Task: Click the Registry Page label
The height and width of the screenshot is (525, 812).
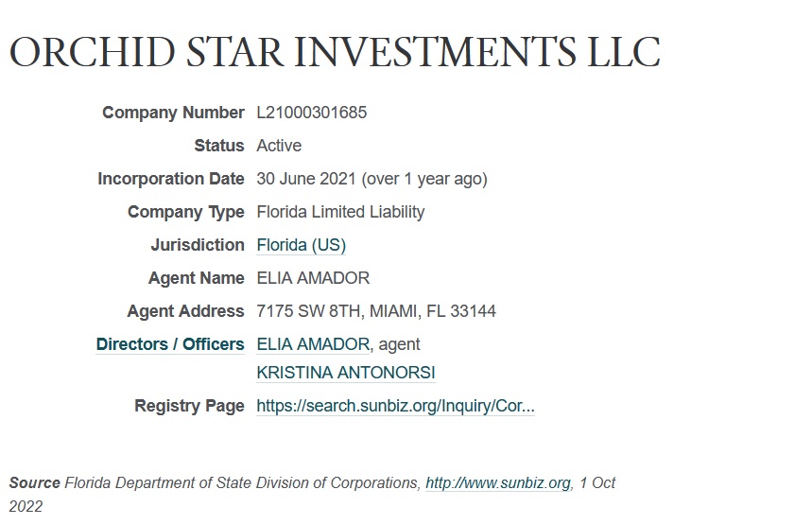Action: pos(189,406)
